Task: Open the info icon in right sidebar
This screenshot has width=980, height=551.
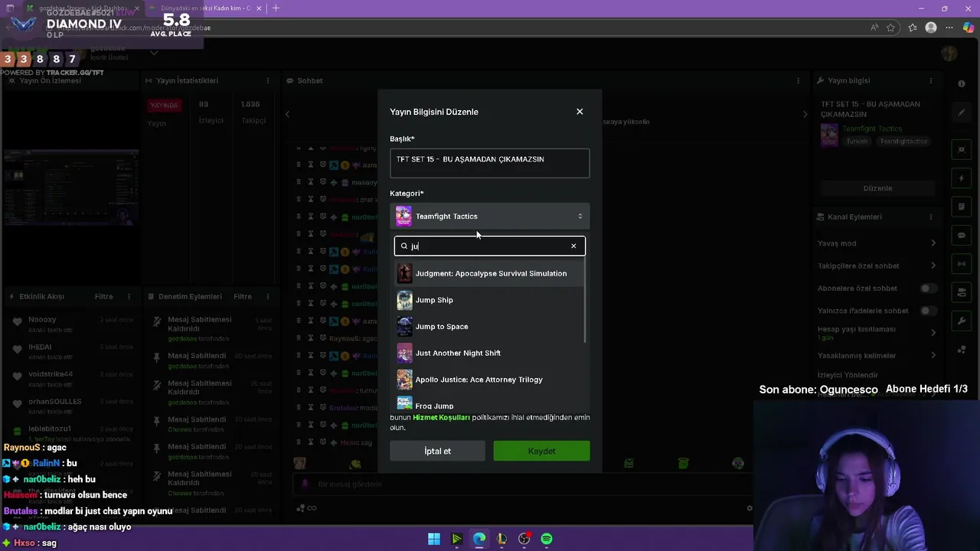Action: coord(962,83)
